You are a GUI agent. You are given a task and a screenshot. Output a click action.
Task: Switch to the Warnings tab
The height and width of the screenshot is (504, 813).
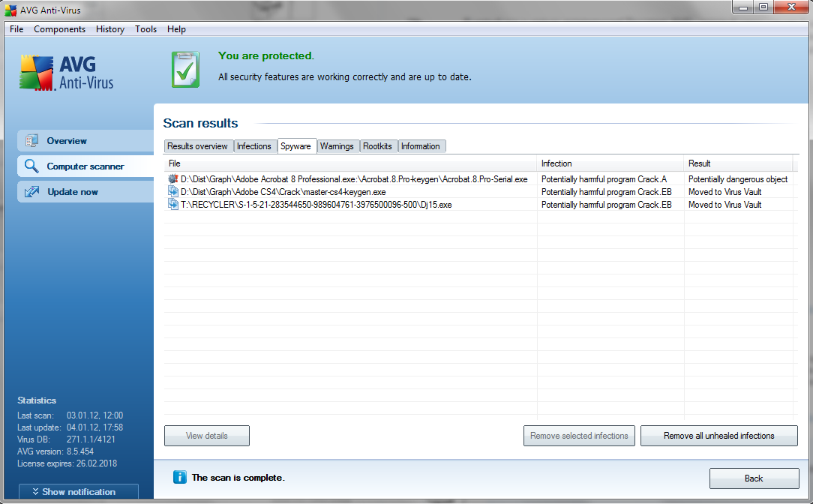point(337,146)
